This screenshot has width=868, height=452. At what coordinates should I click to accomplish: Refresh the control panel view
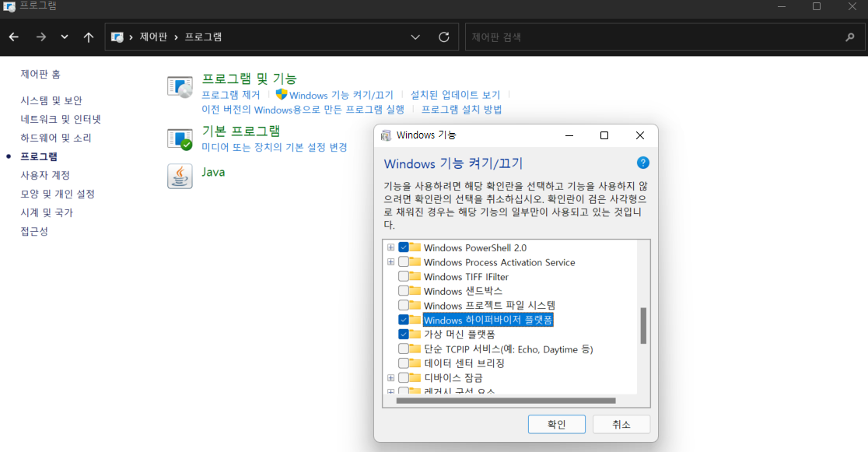coord(444,37)
